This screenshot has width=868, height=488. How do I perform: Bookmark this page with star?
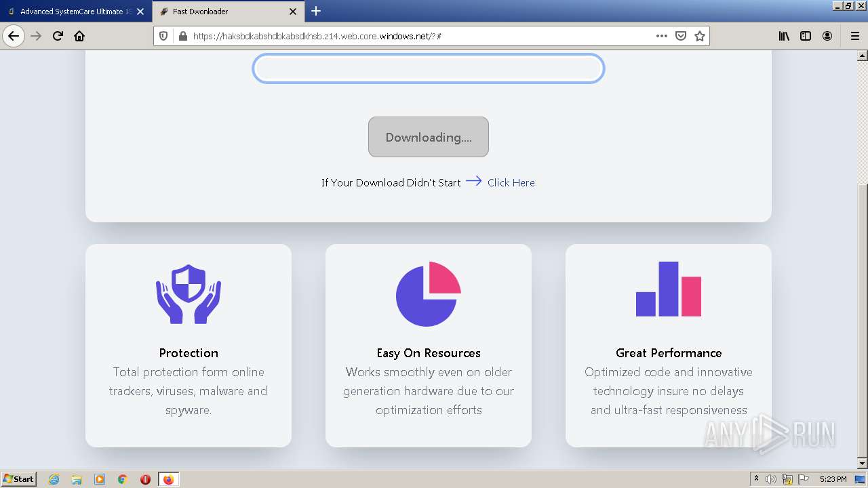pos(700,36)
